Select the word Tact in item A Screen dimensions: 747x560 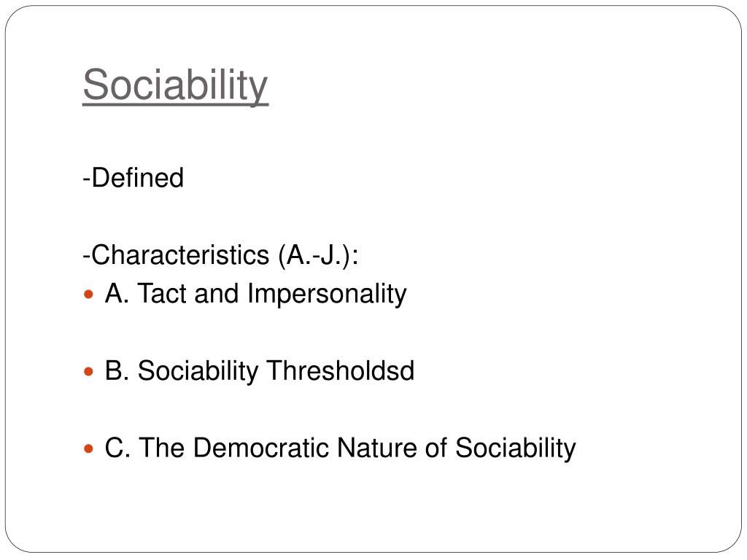point(162,293)
